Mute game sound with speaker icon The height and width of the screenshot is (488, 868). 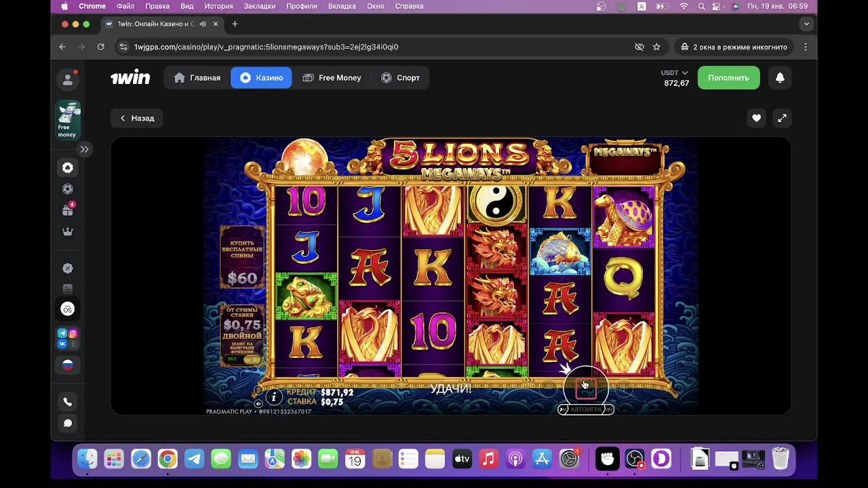tap(258, 403)
